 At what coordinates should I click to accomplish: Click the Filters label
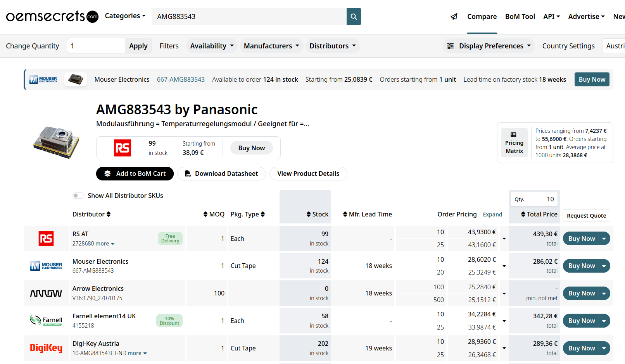[169, 46]
